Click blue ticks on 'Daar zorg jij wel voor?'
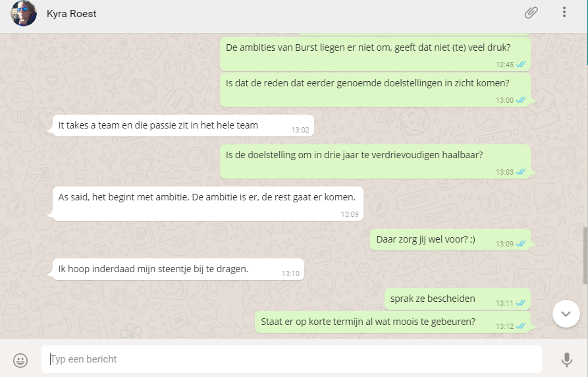588x377 pixels. click(520, 244)
